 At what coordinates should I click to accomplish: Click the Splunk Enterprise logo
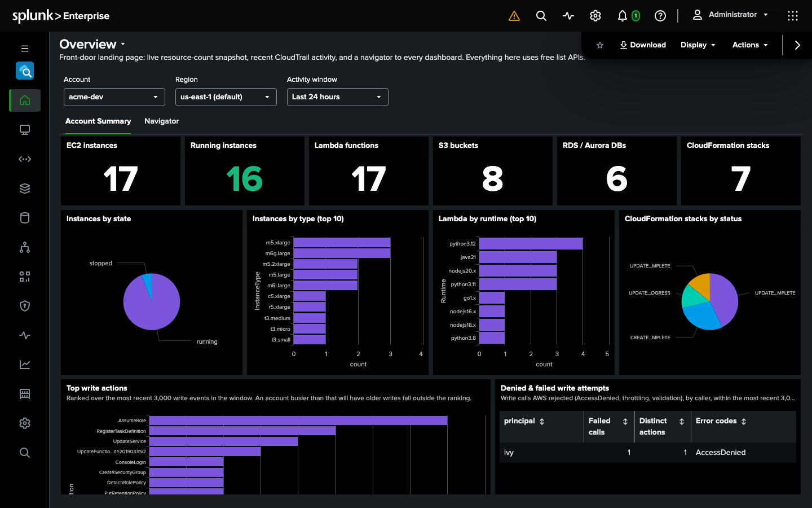click(61, 16)
